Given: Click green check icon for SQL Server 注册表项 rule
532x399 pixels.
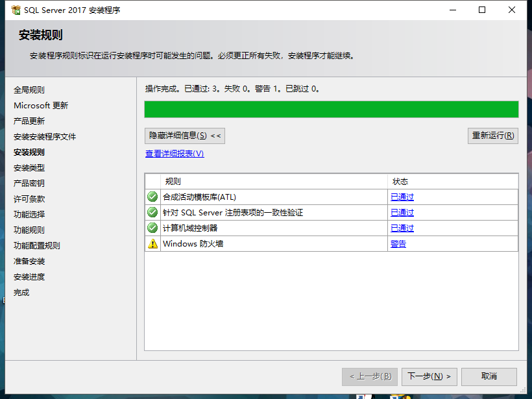Looking at the screenshot, I should point(152,212).
